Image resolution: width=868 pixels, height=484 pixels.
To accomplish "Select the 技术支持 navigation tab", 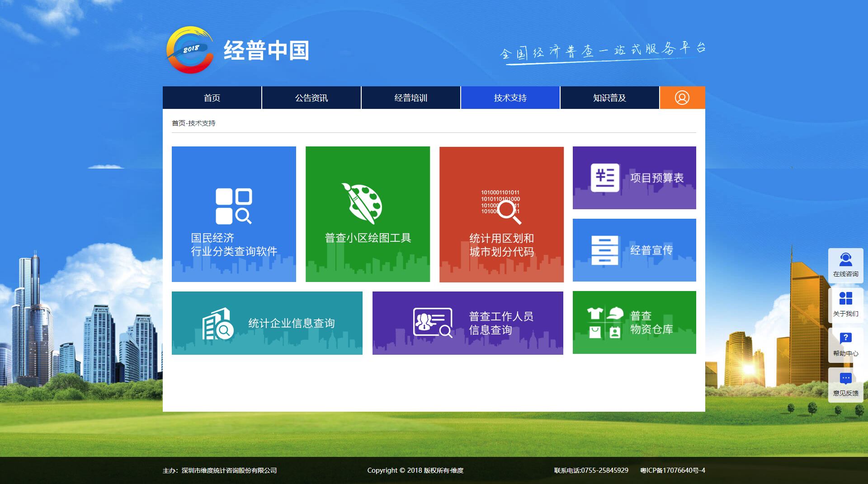I will click(x=510, y=98).
